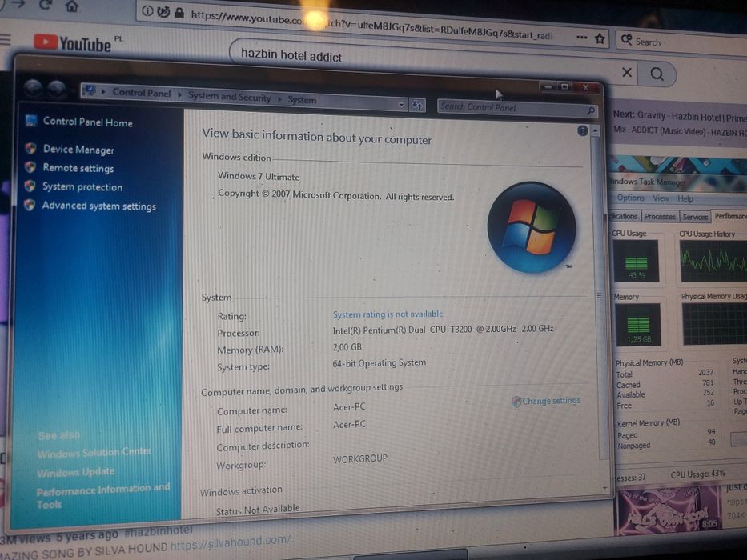Click the refresh button beside the address bar
Viewport: 747px width, 560px height.
(417, 106)
